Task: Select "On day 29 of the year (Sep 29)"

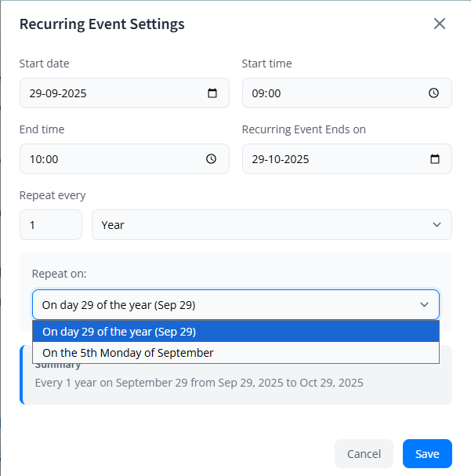Action: pyautogui.click(x=118, y=332)
